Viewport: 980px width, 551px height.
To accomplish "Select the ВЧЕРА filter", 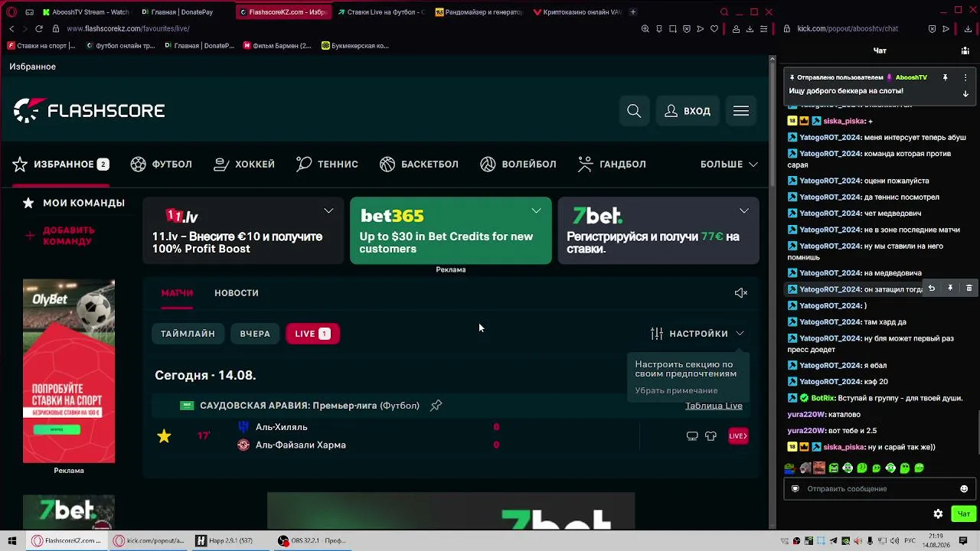I will (x=255, y=334).
